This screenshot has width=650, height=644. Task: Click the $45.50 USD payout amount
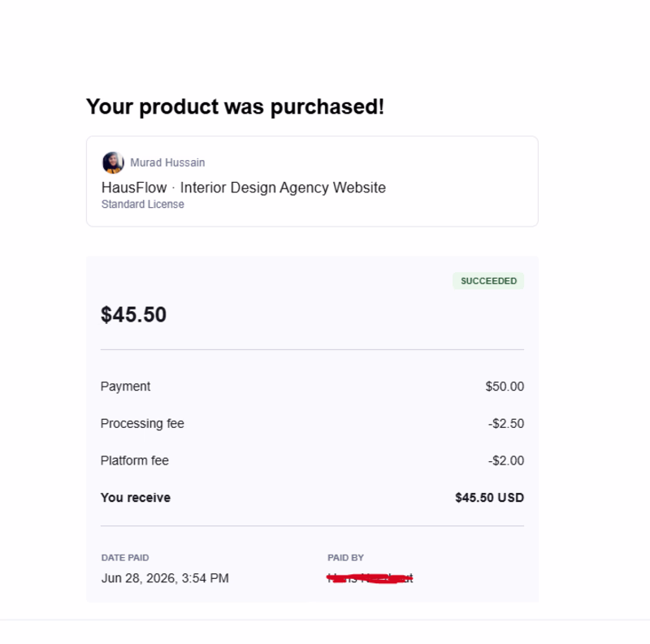click(x=490, y=497)
